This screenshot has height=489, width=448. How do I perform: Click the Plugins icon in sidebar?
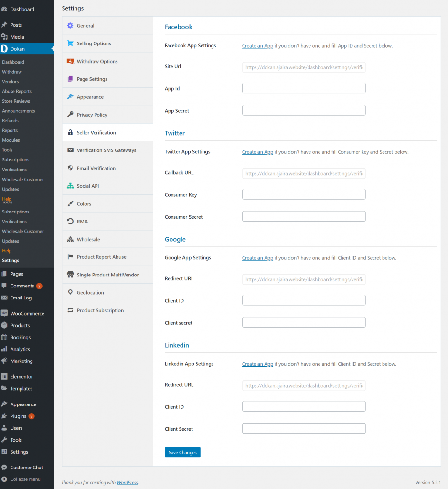4,416
